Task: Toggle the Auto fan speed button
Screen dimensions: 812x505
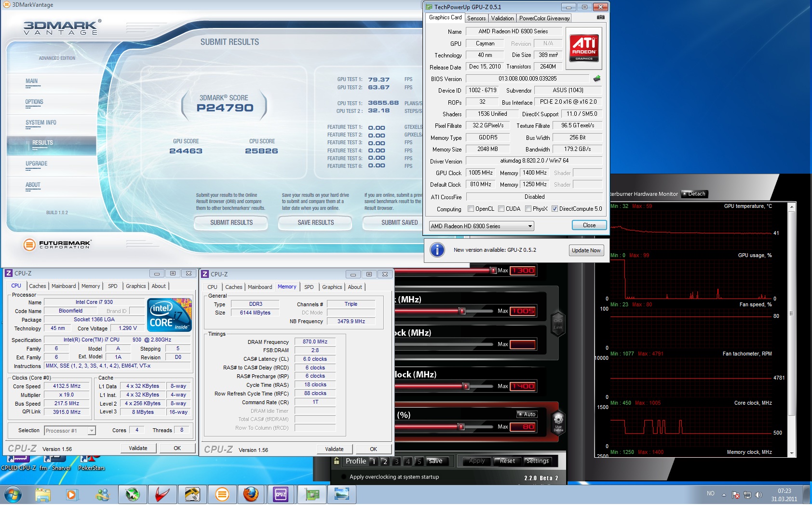Action: click(527, 414)
